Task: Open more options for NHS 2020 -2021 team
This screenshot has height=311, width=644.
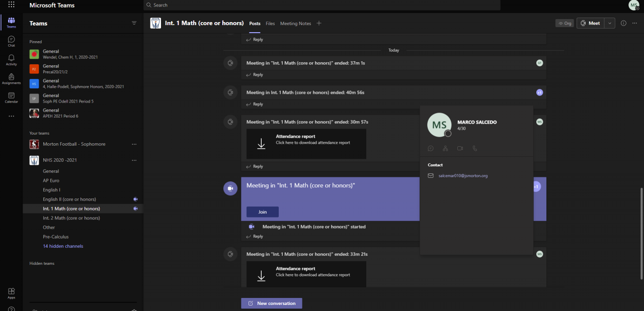Action: click(x=134, y=160)
